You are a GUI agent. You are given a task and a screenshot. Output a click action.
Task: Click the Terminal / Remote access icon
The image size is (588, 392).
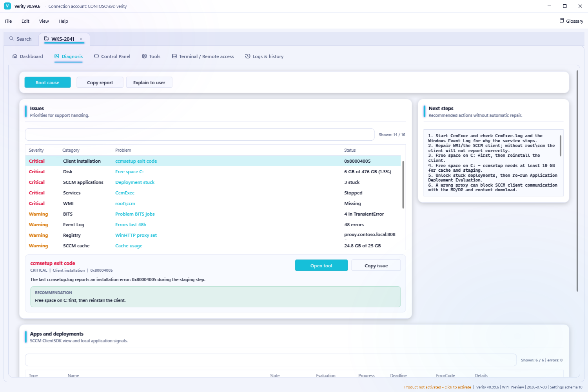[174, 56]
